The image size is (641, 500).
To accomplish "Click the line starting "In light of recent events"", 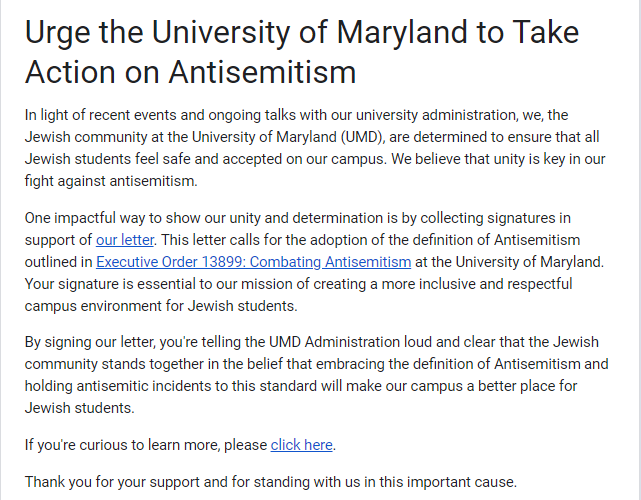I will [x=296, y=115].
